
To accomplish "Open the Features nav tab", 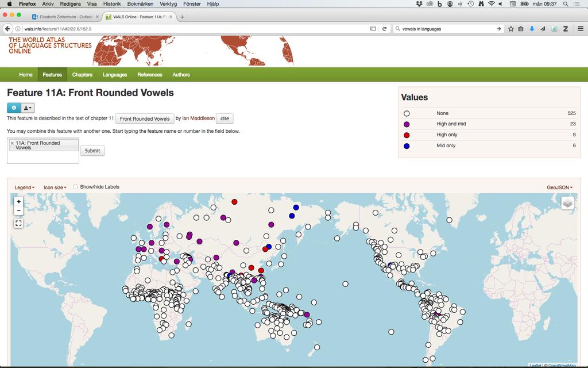I will coord(52,74).
